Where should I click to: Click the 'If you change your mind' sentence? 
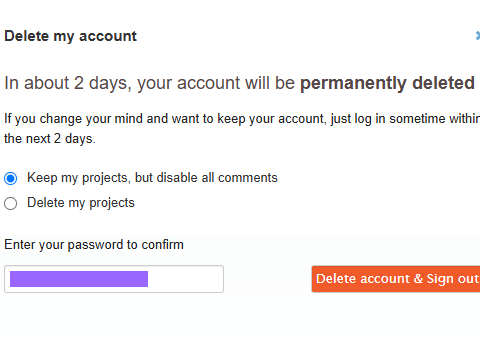click(73, 119)
